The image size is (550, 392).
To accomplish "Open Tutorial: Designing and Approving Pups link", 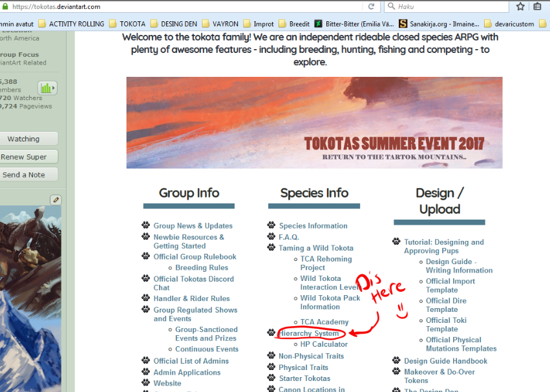I will (444, 246).
